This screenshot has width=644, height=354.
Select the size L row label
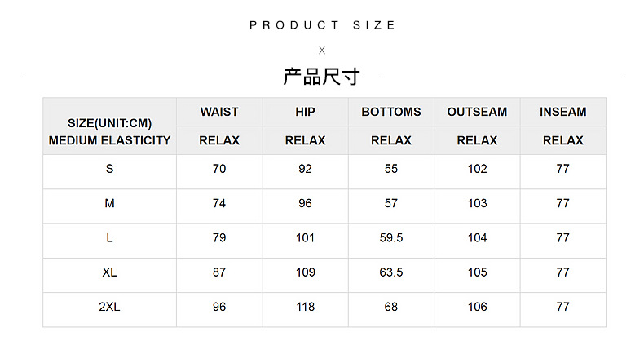[109, 238]
